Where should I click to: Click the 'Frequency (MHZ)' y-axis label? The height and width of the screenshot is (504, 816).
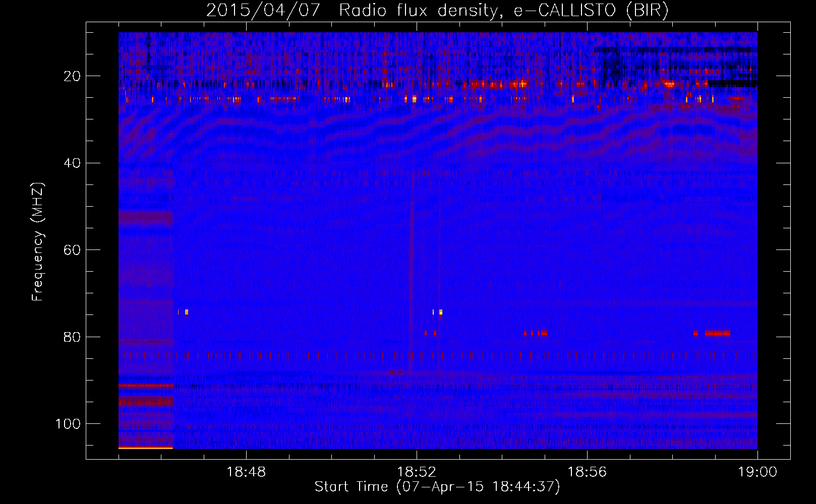(x=38, y=241)
